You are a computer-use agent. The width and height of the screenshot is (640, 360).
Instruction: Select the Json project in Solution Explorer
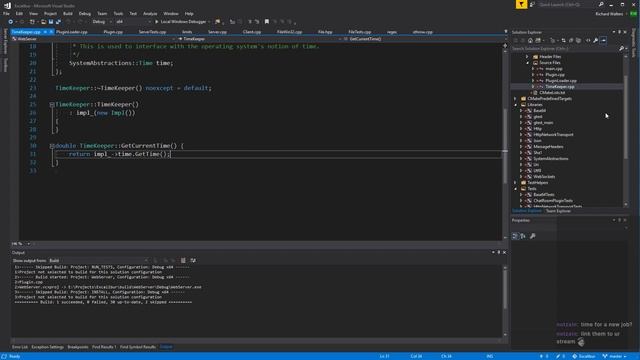(537, 141)
